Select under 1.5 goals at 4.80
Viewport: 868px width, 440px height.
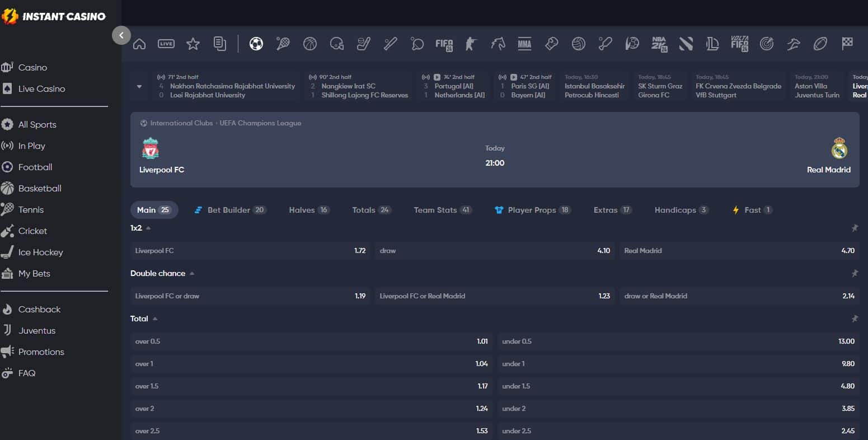click(x=678, y=386)
